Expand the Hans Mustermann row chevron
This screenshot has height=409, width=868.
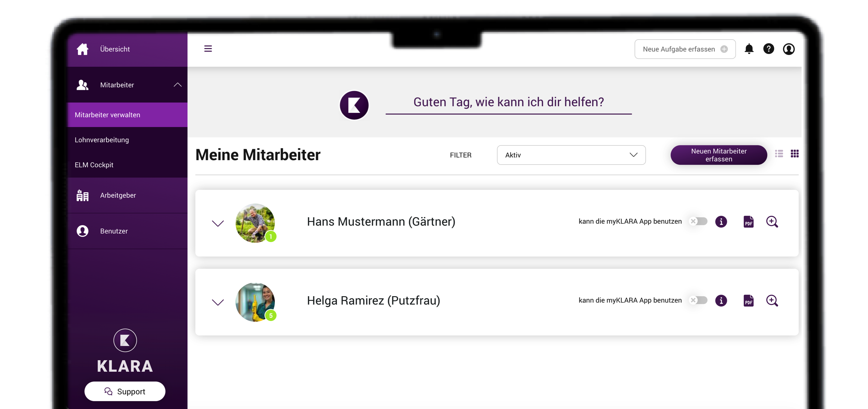point(218,223)
